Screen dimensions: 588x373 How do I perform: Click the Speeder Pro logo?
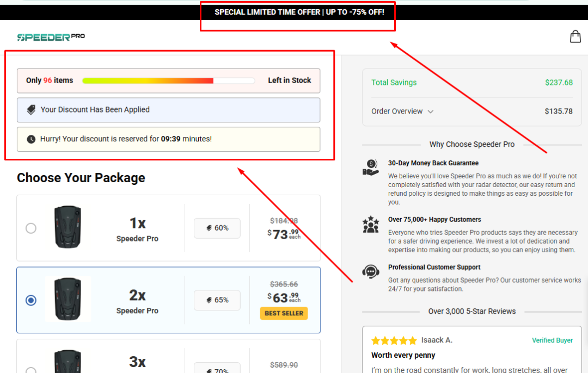[x=51, y=36]
